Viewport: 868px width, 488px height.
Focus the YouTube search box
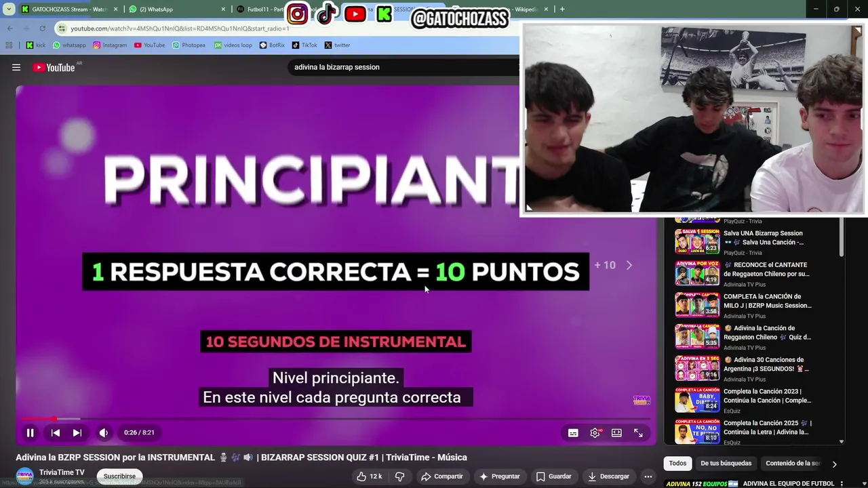404,67
